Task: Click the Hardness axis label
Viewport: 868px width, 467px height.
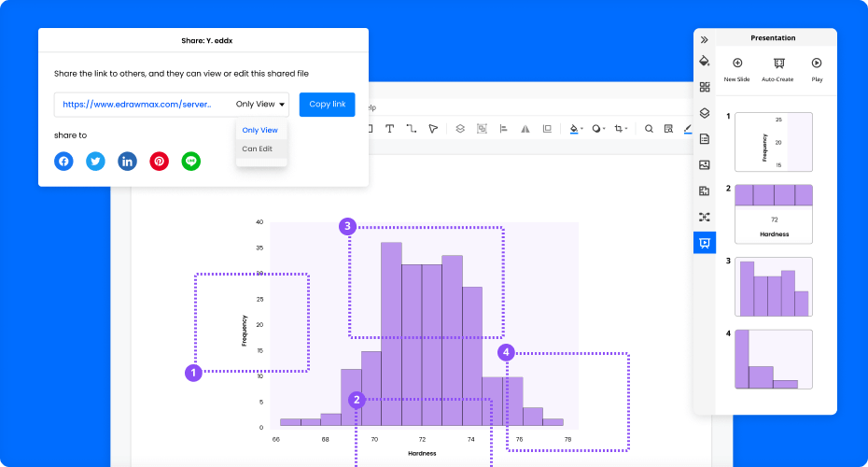Action: click(x=422, y=453)
